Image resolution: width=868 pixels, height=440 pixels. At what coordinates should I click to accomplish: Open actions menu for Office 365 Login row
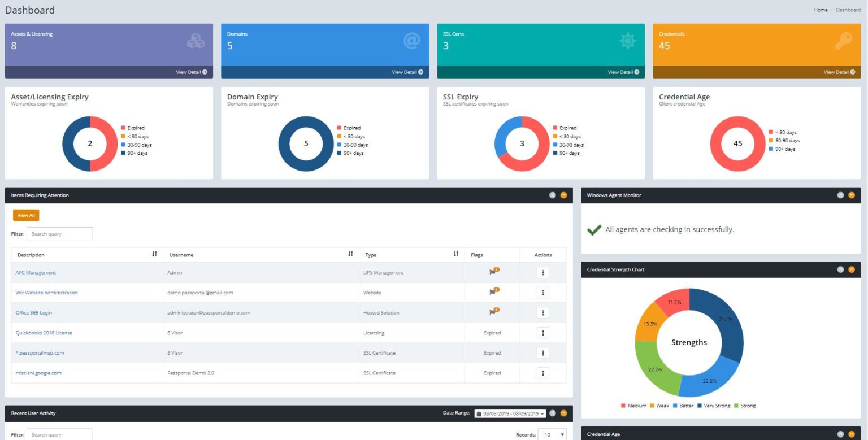tap(542, 313)
